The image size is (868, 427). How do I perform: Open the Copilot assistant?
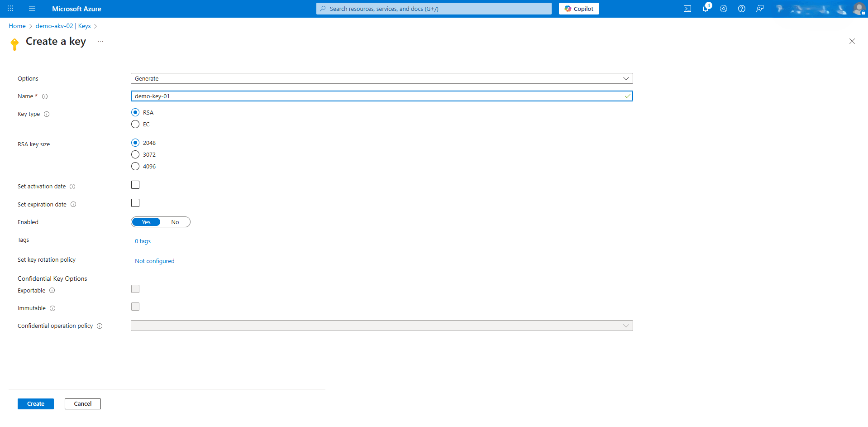tap(579, 8)
